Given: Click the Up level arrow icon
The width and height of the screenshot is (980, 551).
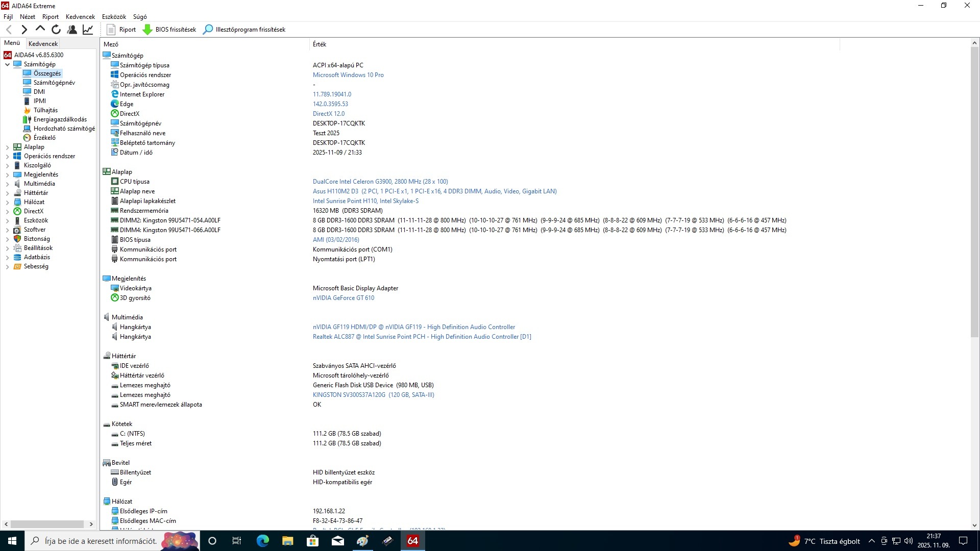Looking at the screenshot, I should coord(40,29).
